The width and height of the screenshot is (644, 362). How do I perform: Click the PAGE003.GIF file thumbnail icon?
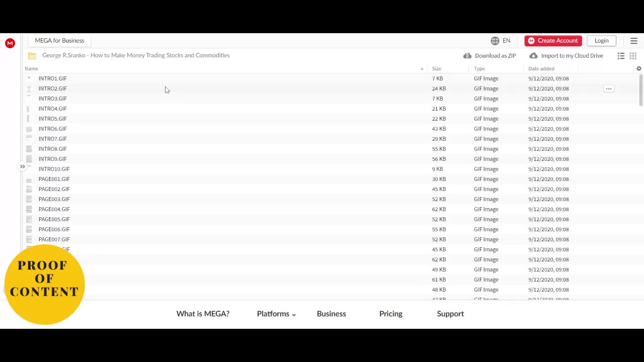pyautogui.click(x=29, y=199)
